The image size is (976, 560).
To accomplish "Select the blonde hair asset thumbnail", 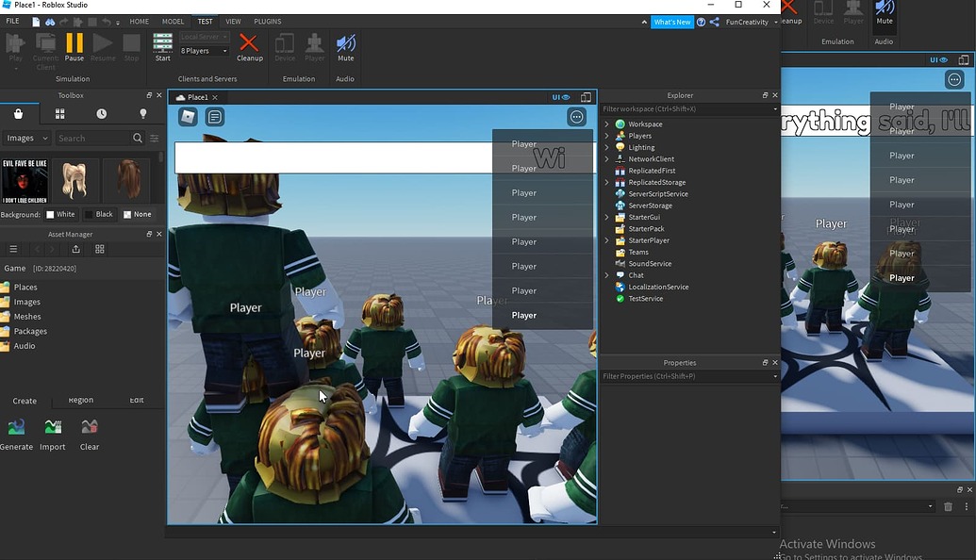I will (74, 181).
